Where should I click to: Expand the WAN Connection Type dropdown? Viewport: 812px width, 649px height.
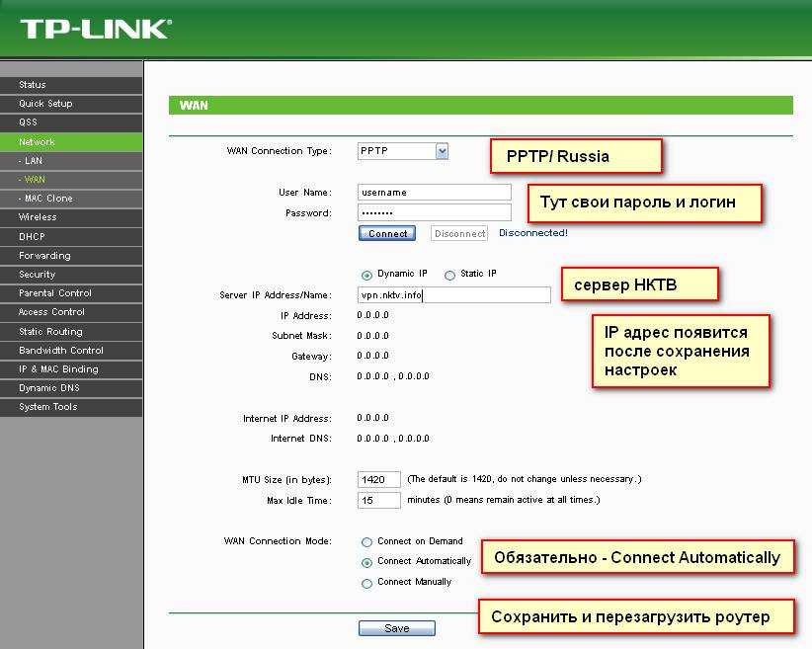tap(403, 151)
